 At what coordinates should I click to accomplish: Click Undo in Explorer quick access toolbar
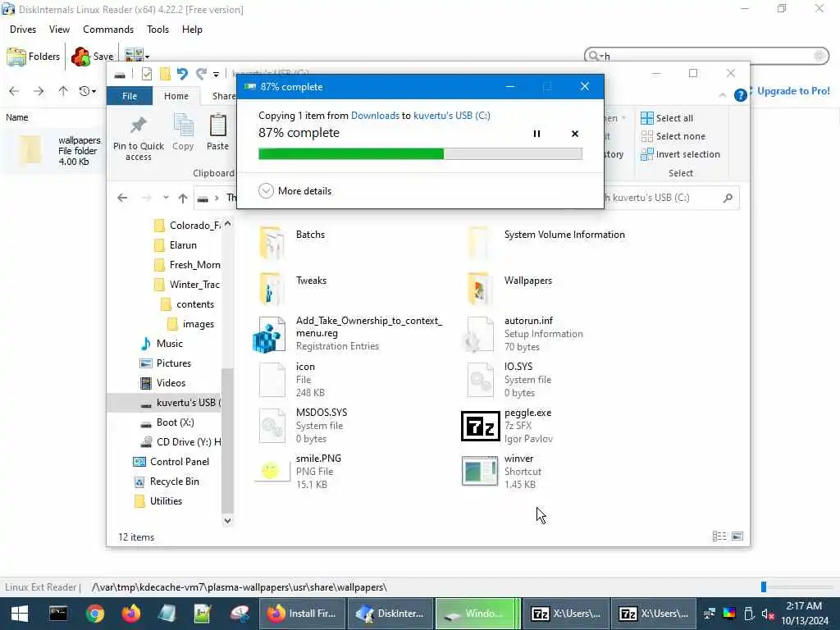(182, 73)
